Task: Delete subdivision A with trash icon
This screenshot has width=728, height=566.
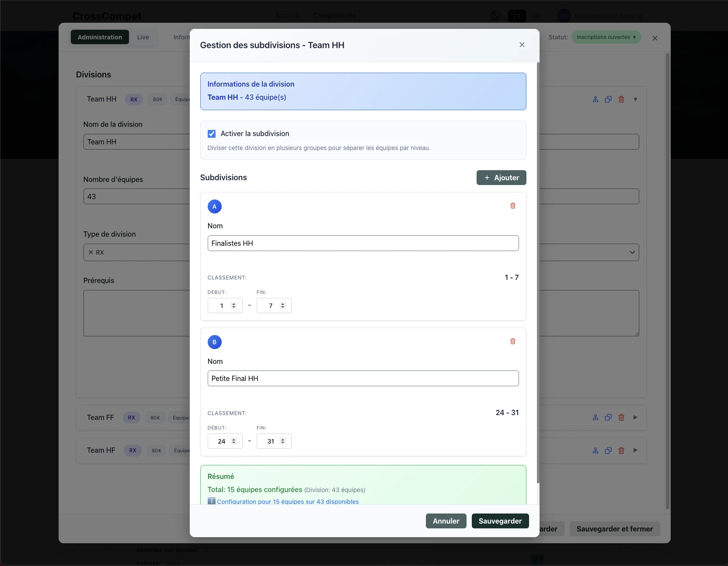Action: click(x=513, y=206)
